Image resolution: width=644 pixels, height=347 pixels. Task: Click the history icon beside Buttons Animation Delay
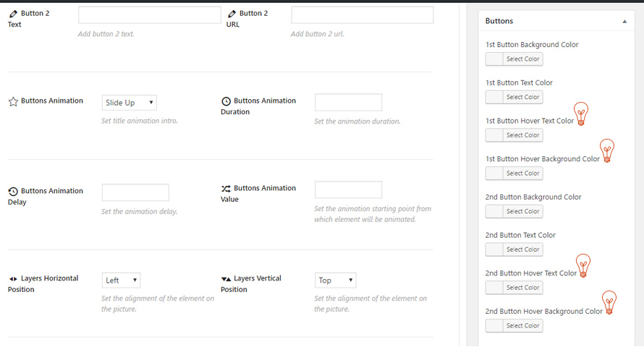(x=13, y=192)
